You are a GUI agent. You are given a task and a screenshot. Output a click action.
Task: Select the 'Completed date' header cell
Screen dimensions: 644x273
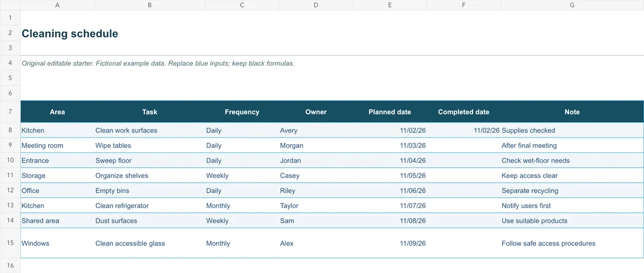point(464,111)
